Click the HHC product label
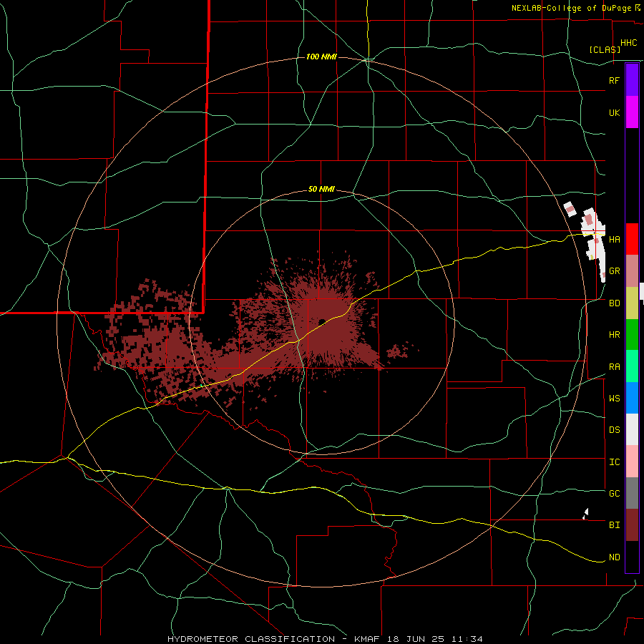Image resolution: width=644 pixels, height=644 pixels. click(628, 43)
